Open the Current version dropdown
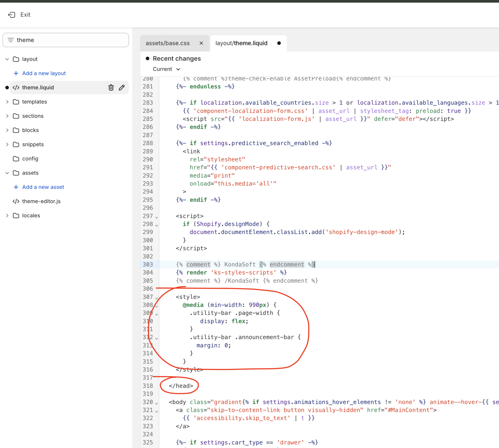 click(166, 69)
